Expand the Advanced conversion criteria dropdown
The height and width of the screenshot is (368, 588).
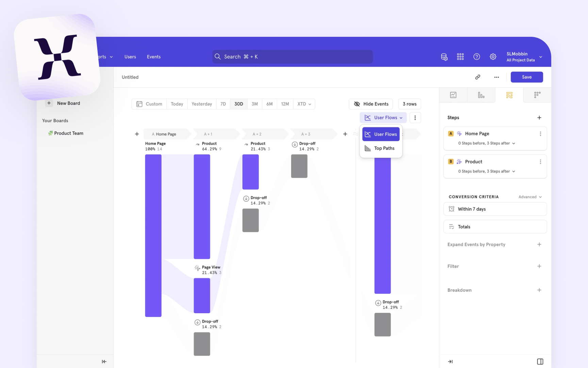(x=529, y=197)
